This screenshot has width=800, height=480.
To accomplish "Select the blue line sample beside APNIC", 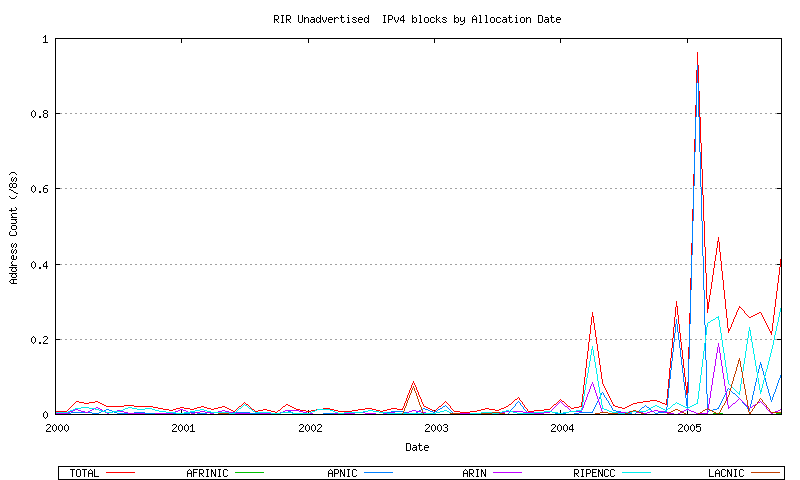I will [378, 473].
